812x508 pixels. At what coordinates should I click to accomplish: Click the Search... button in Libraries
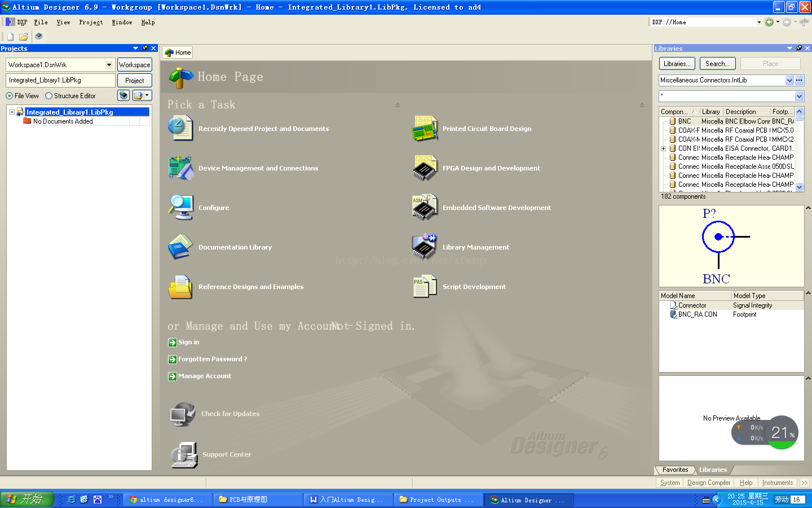717,64
